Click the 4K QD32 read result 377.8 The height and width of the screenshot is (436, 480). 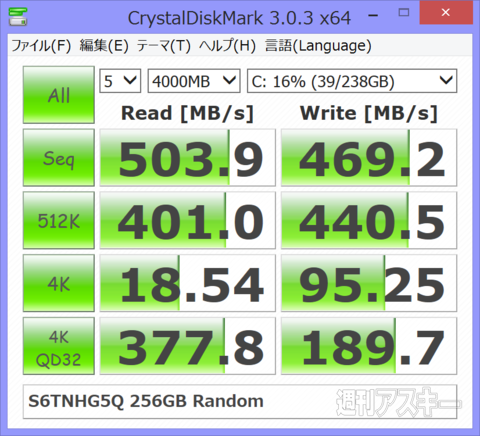pos(188,346)
